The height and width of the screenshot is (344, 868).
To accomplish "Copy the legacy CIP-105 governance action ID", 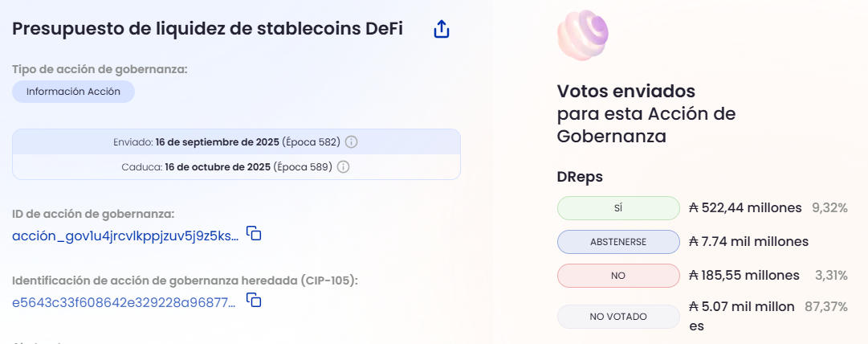I will coord(254,300).
